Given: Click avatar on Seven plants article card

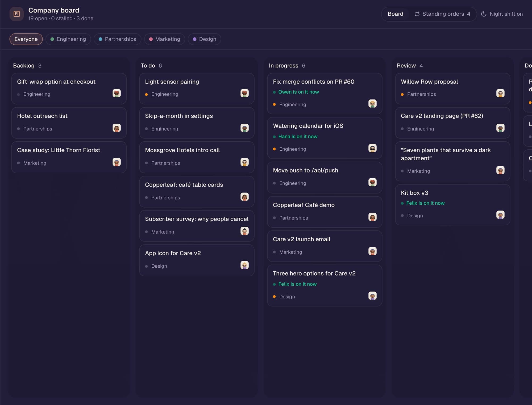Looking at the screenshot, I should [500, 170].
